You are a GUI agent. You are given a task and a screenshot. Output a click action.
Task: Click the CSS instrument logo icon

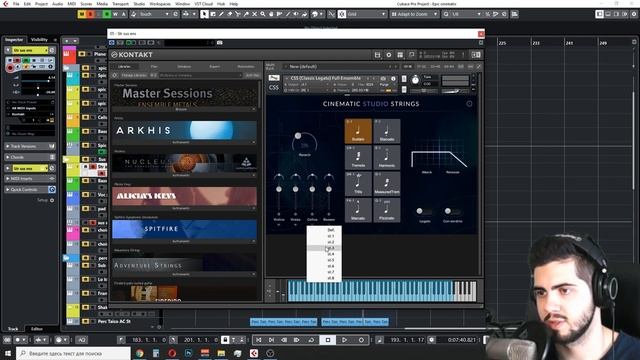coord(274,83)
